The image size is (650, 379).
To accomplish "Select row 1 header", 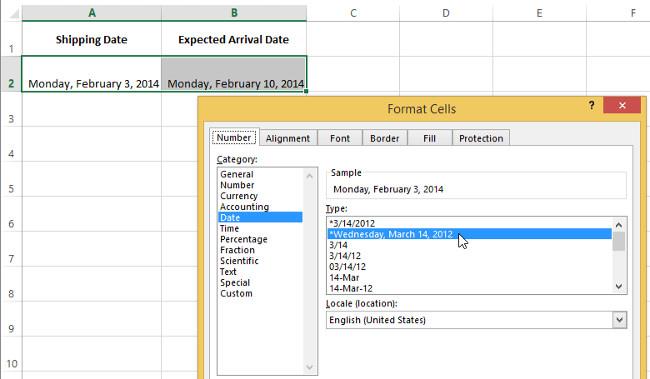I will 11,39.
